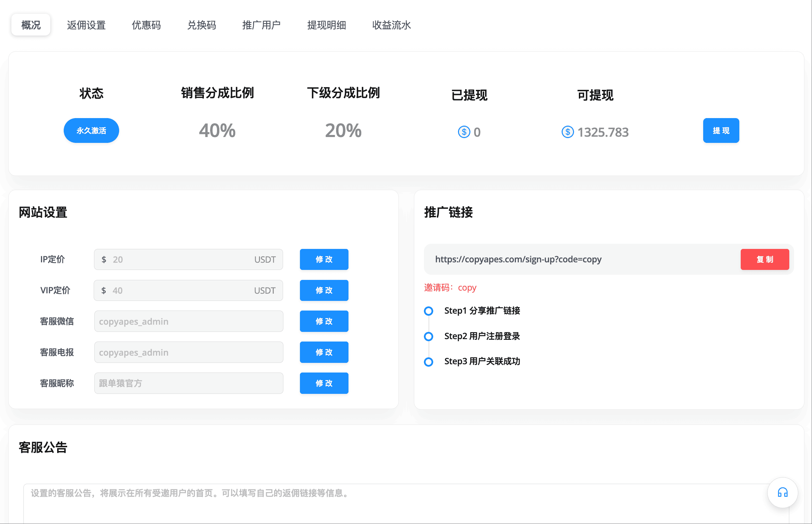Click the headset support icon
The height and width of the screenshot is (524, 812).
(782, 492)
